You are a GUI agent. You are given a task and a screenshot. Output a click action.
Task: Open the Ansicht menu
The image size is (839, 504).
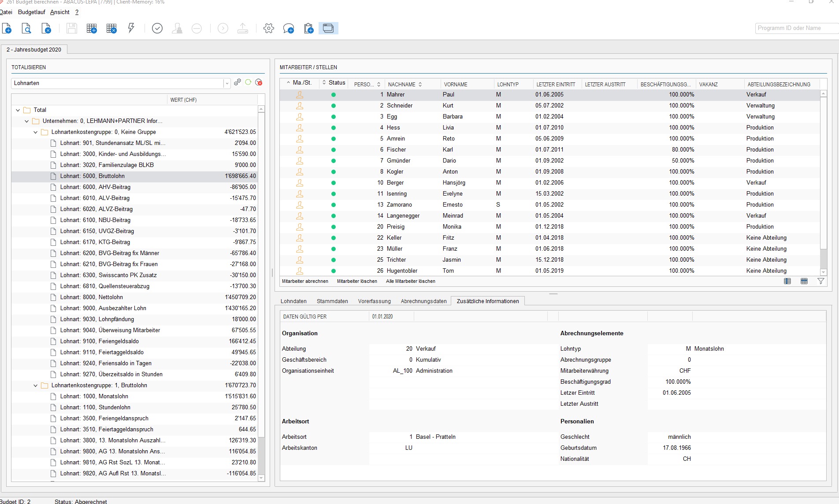[60, 12]
